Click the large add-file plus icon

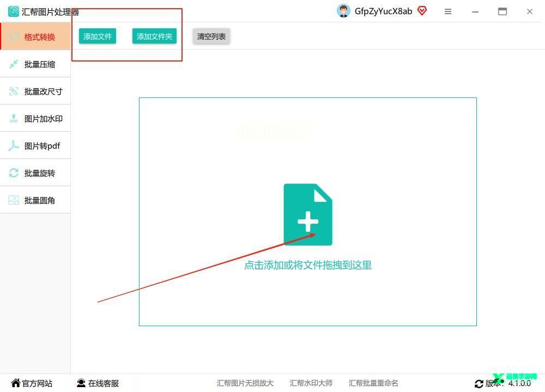(x=308, y=215)
